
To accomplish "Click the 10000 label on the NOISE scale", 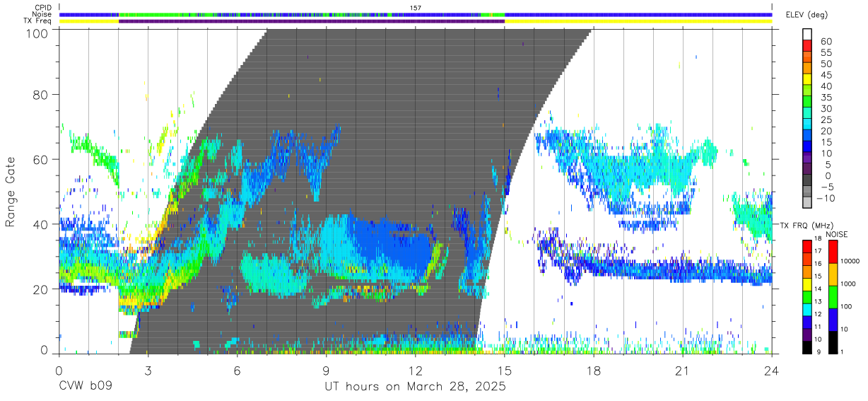I will [850, 261].
